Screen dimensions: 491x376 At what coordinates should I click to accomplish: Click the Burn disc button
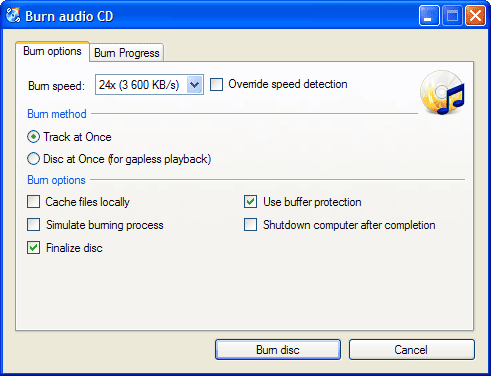[x=278, y=350]
